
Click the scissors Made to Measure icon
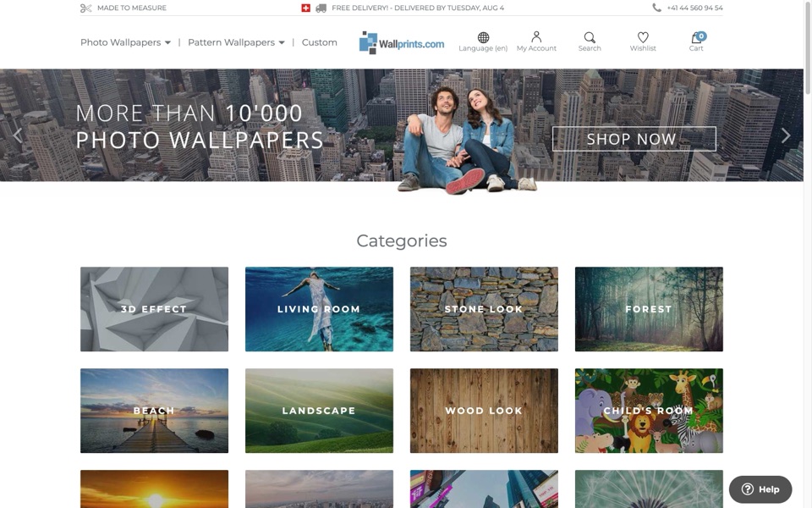click(86, 8)
